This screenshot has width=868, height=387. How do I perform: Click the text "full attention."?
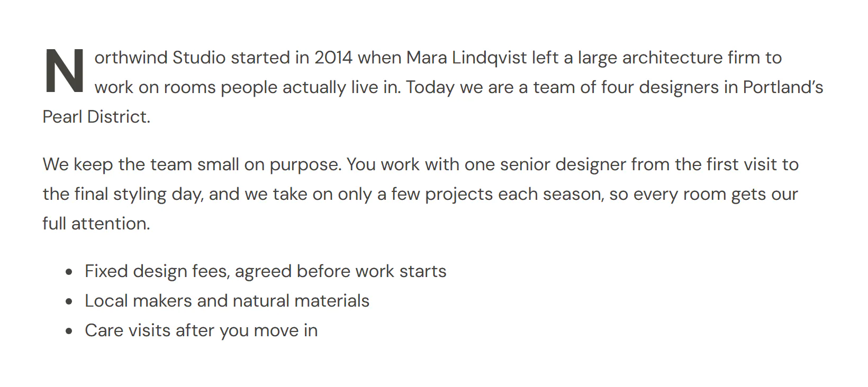96,224
